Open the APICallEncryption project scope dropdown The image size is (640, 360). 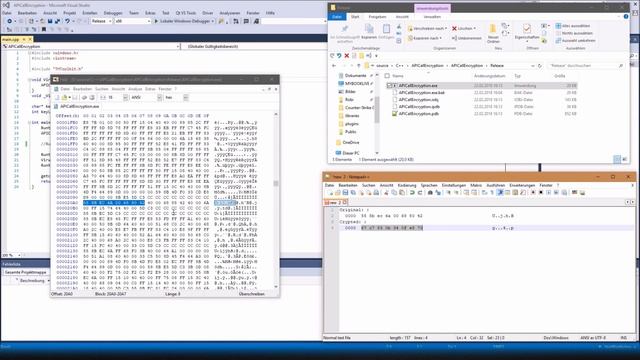(91, 47)
